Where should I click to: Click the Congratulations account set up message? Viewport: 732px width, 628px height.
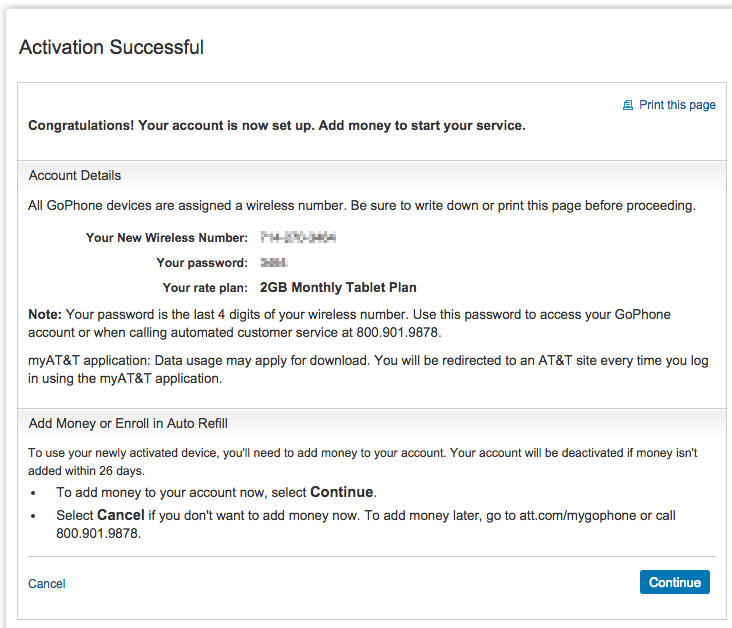point(277,126)
